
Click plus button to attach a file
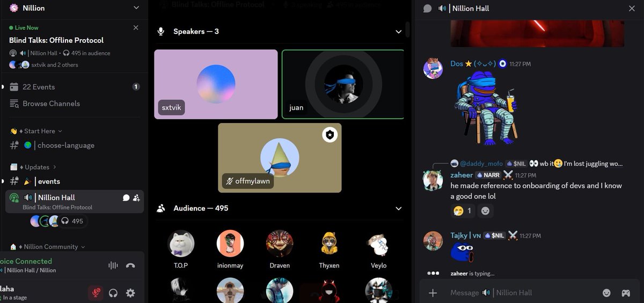coord(433,293)
